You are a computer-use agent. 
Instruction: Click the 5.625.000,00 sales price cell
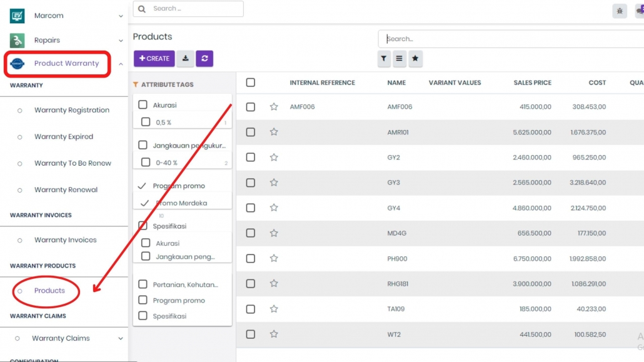(532, 133)
